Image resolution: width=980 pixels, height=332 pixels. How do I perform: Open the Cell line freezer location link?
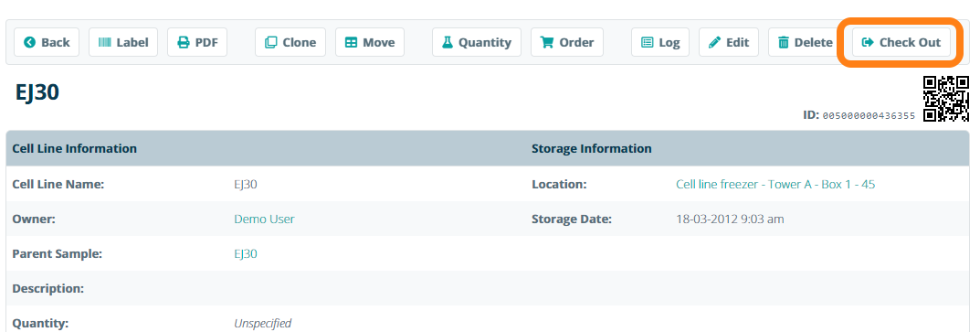pos(775,184)
